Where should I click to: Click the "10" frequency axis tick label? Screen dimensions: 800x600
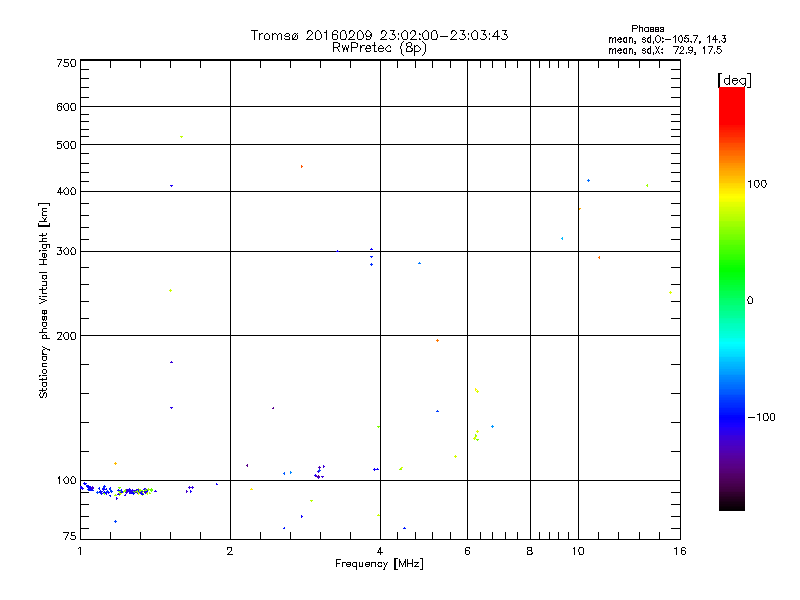578,551
